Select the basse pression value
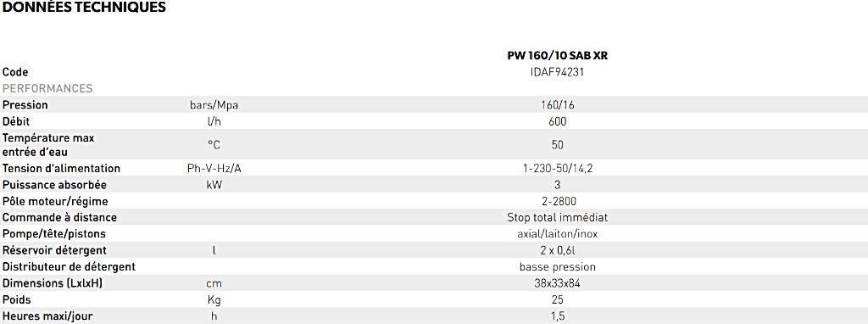 point(558,267)
